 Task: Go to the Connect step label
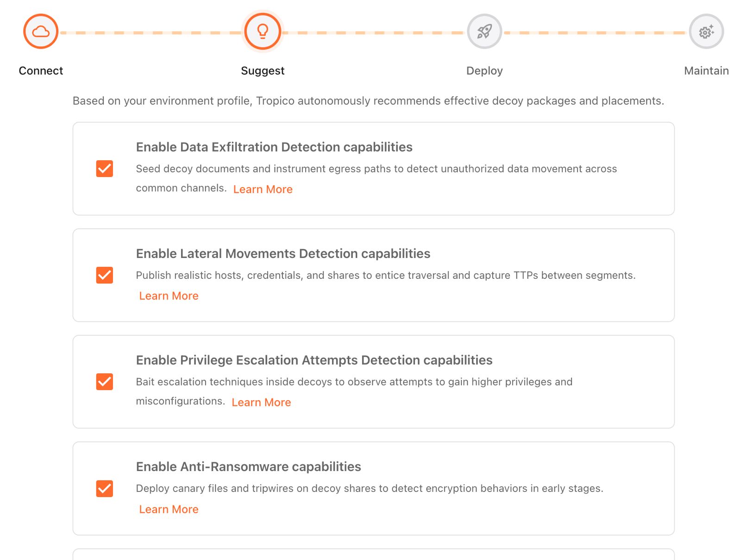tap(41, 71)
